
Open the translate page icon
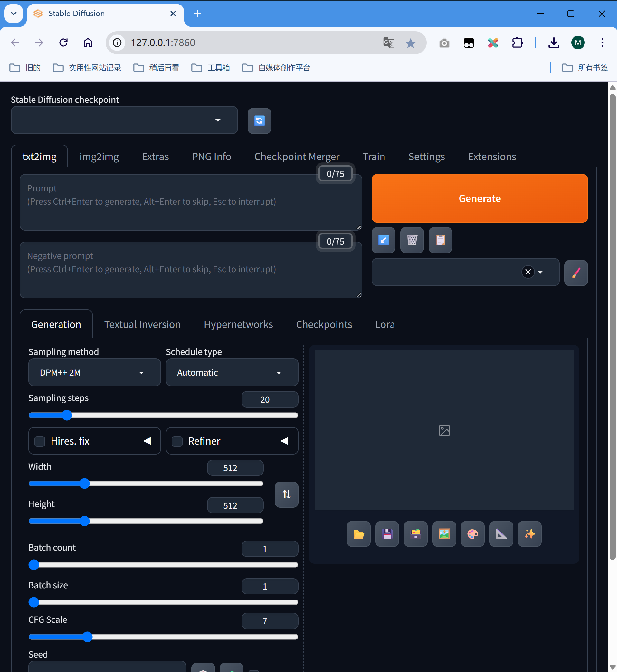(389, 43)
